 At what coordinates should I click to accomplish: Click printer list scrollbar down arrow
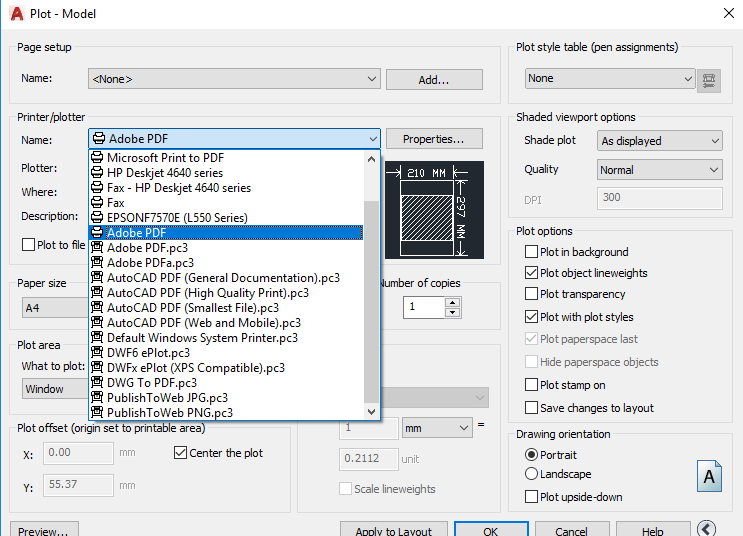click(x=372, y=411)
